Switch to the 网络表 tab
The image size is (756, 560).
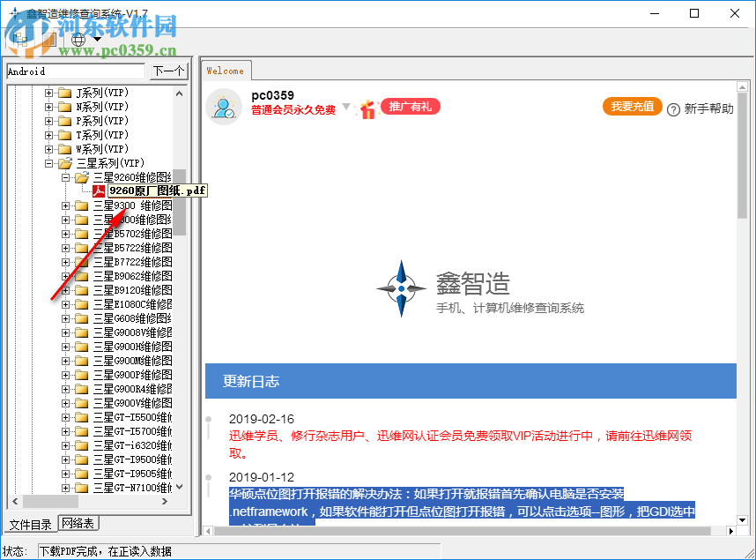78,523
